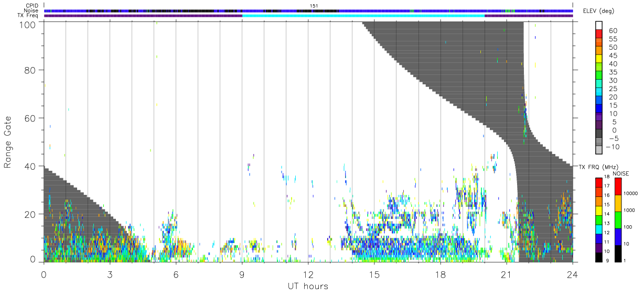This screenshot has width=644, height=297.
Task: Select the black TX FRQ swatch above 9
Action: pyautogui.click(x=599, y=257)
